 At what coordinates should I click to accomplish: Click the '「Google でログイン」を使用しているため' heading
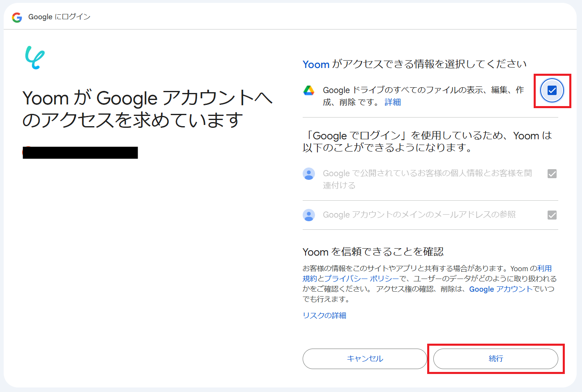click(427, 141)
